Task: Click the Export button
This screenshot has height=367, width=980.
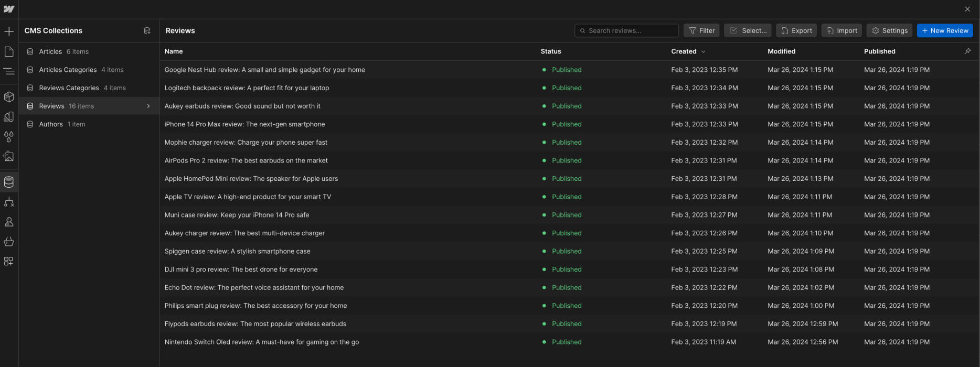Action: [x=796, y=30]
